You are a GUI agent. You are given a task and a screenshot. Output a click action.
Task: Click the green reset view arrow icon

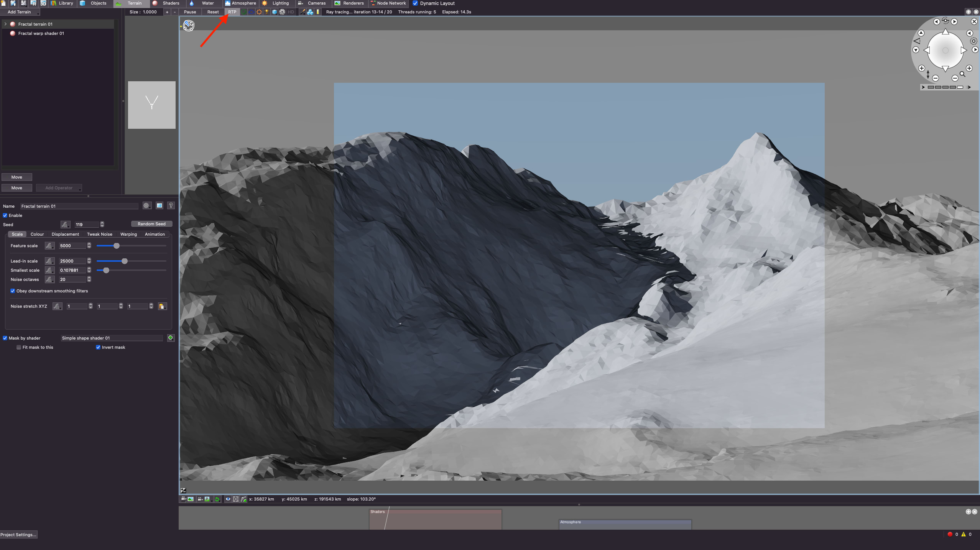(217, 499)
